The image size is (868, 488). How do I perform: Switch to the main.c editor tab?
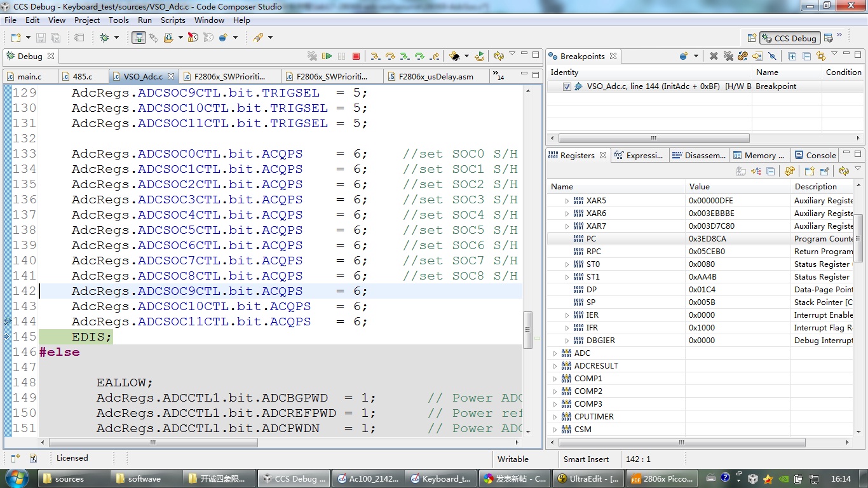(x=29, y=76)
